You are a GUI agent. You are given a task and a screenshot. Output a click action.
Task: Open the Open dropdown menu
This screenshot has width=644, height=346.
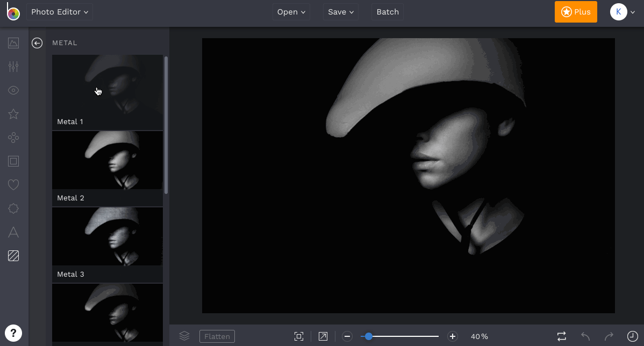click(x=291, y=12)
